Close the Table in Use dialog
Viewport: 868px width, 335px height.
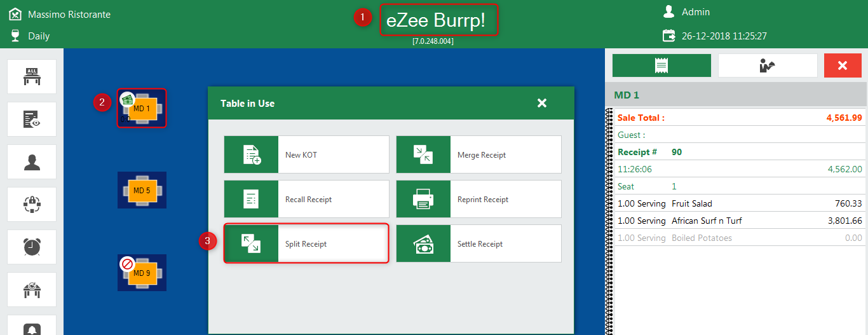pyautogui.click(x=542, y=103)
